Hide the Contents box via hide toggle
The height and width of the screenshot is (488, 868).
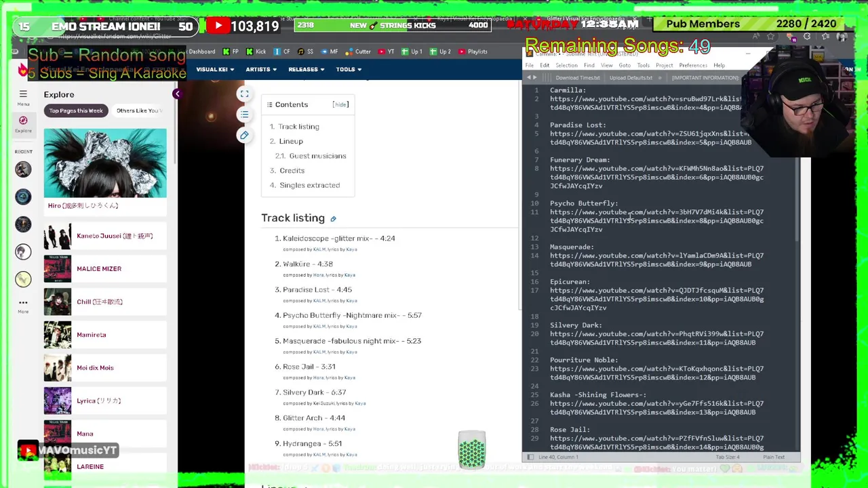340,104
